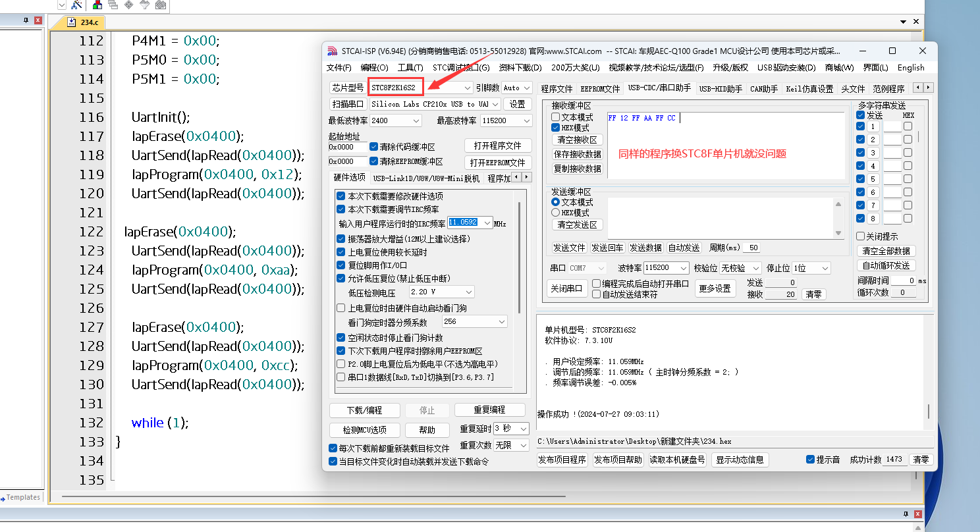Switch to the USB-HID助手 tab

tap(721, 89)
